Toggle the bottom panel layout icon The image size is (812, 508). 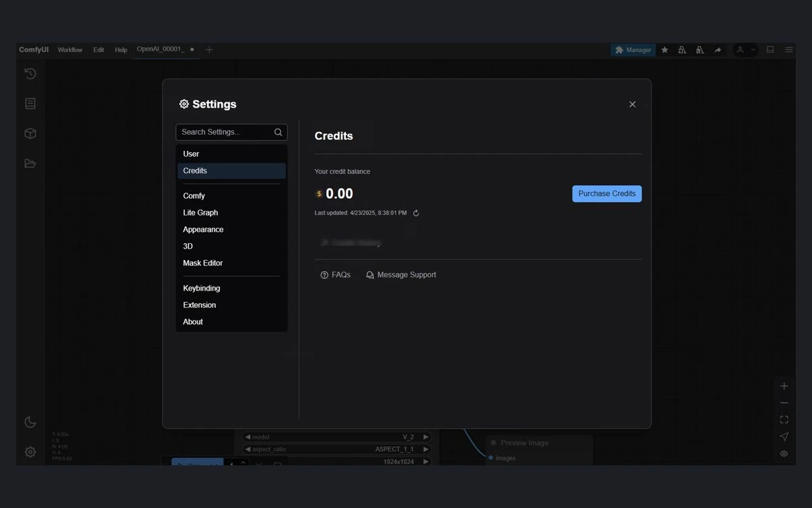click(x=770, y=50)
